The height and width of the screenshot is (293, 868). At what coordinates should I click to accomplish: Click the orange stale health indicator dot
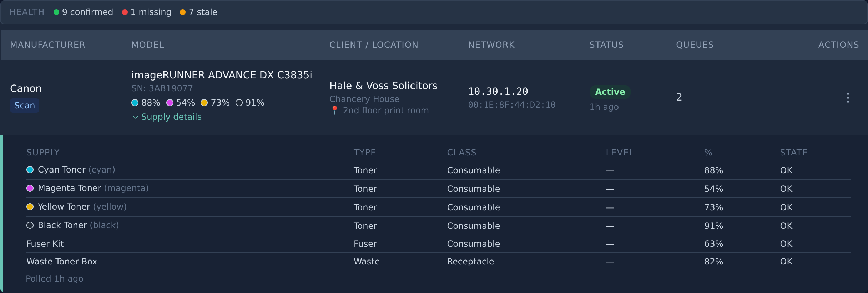pyautogui.click(x=183, y=12)
